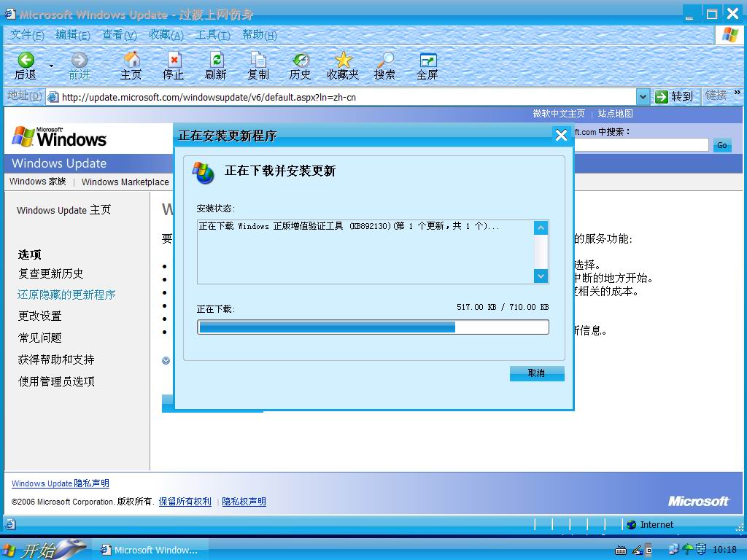Screen dimensions: 747x560
Task: Click into the Microsoft.com search field
Action: coord(641,145)
